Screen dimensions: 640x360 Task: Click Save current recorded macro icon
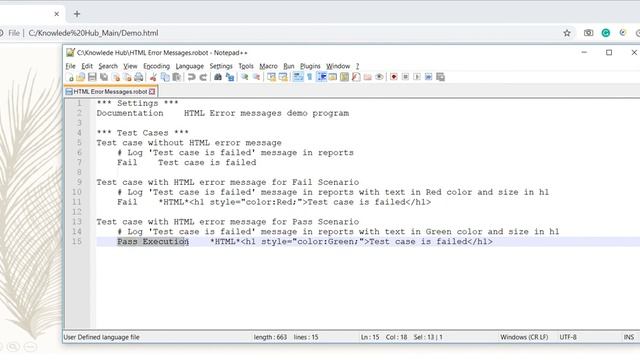tap(440, 77)
